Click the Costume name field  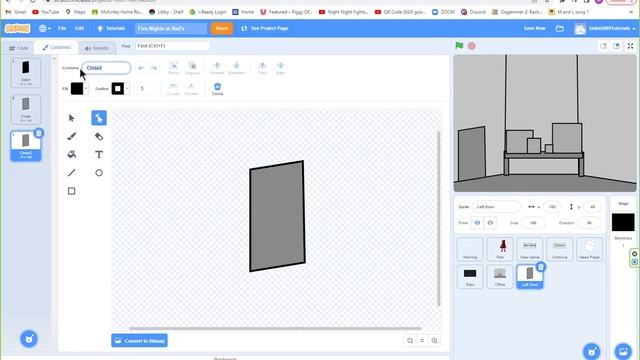click(106, 68)
